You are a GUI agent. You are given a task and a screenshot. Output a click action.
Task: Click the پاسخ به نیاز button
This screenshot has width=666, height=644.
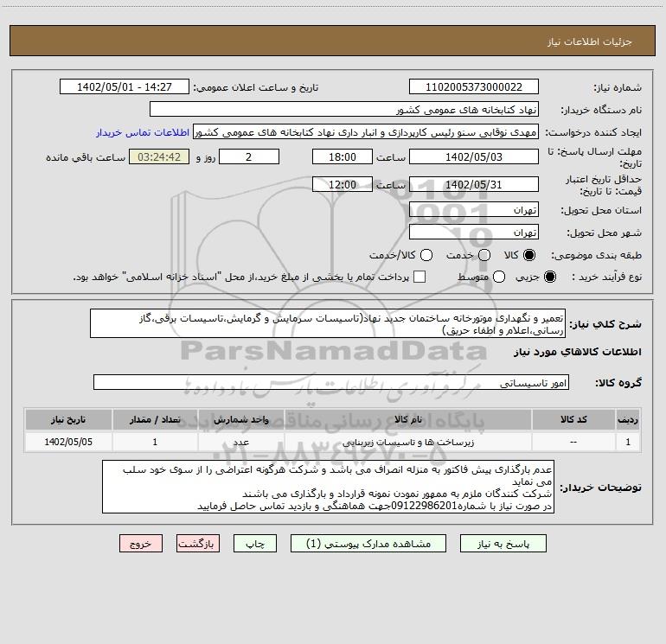click(503, 544)
